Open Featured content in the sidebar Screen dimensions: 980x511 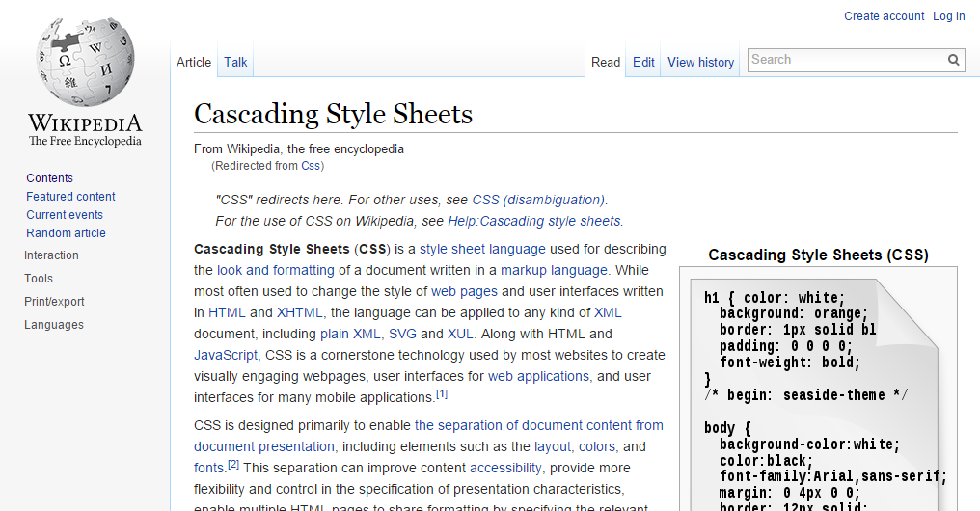click(70, 196)
